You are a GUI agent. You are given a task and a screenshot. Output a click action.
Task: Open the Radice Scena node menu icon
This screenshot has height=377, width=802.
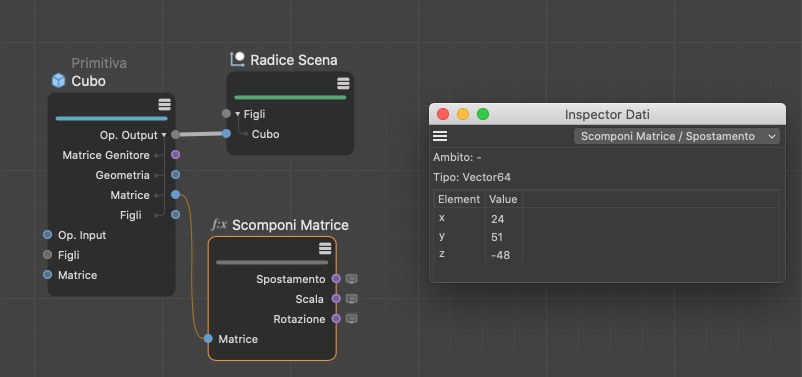(x=343, y=83)
